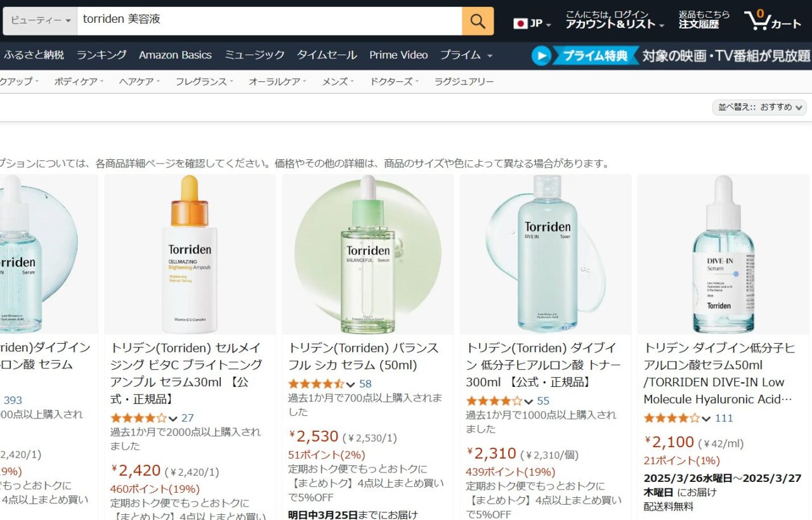
Task: Open the ビューティー search category dropdown
Action: coord(40,21)
